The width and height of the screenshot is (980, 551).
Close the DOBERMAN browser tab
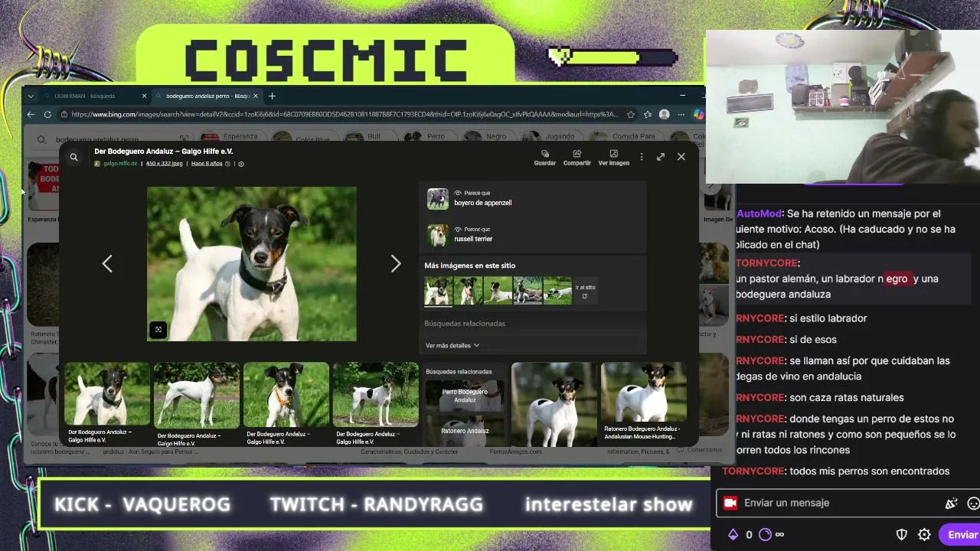click(144, 96)
